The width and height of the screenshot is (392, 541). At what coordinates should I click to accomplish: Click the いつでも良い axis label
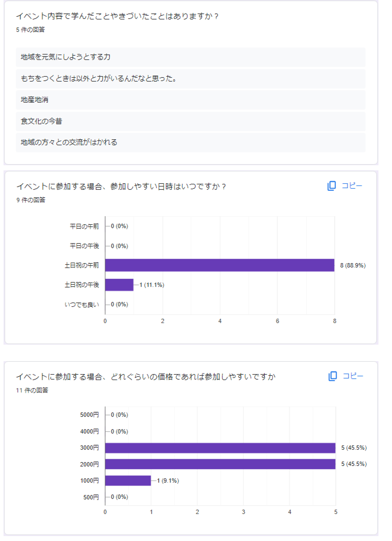point(82,305)
